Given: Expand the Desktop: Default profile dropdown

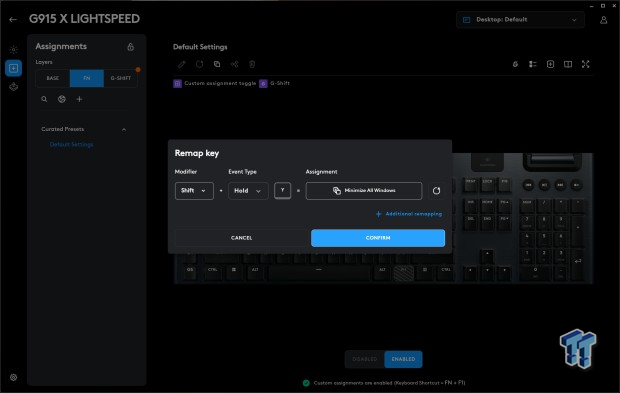Looking at the screenshot, I should (x=520, y=20).
